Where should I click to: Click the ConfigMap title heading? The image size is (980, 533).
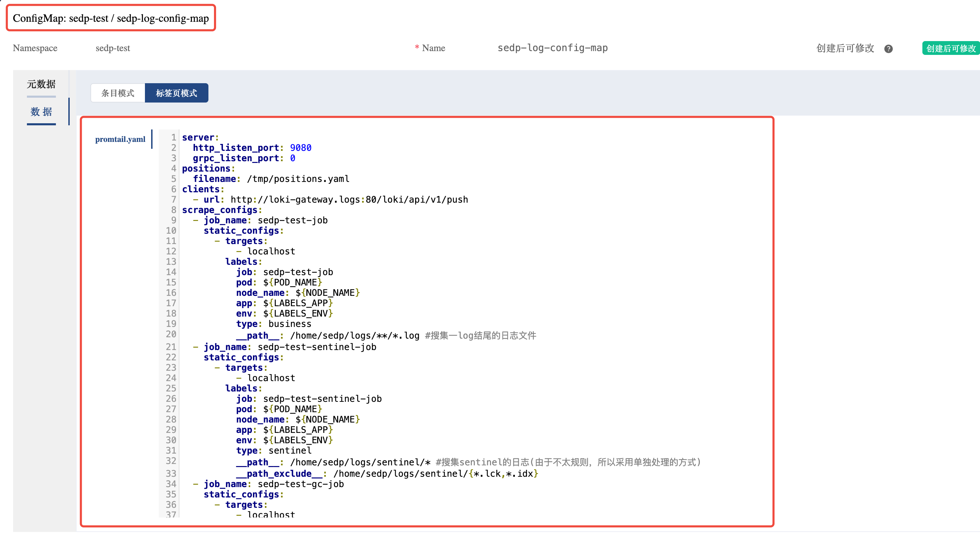[111, 18]
